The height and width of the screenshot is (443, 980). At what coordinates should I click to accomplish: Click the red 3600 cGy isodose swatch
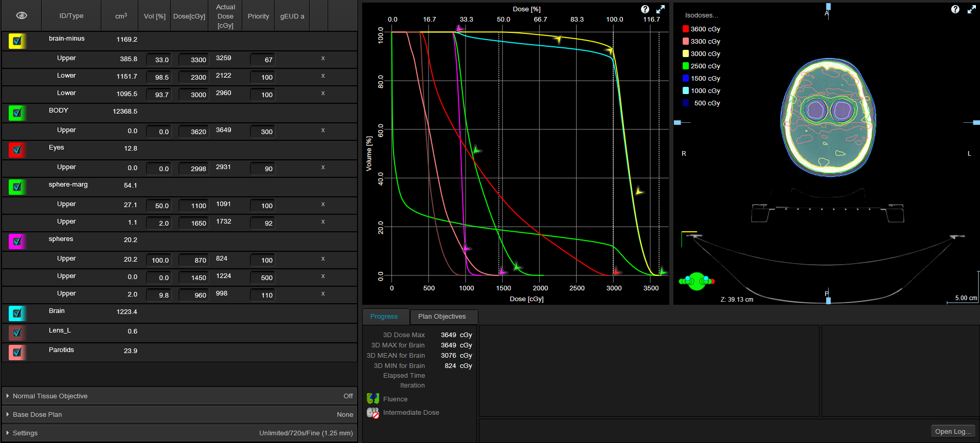tap(686, 29)
